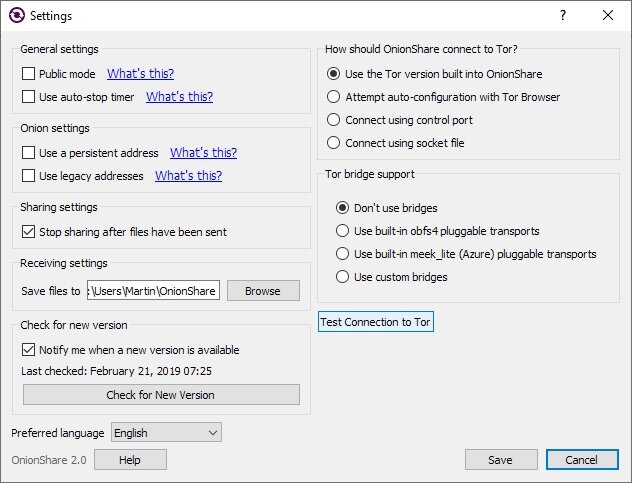Enable Use a persistent address
The width and height of the screenshot is (632, 483).
28,153
